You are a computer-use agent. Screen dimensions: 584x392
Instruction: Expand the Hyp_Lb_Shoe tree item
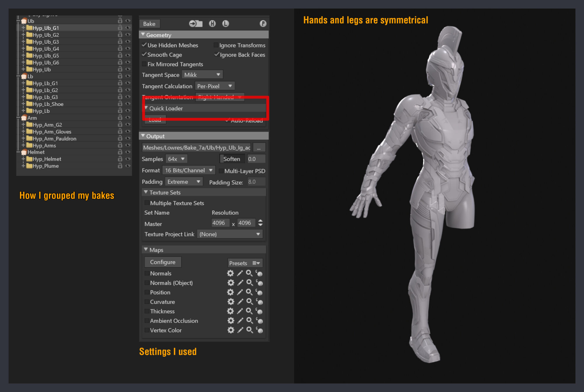pyautogui.click(x=23, y=104)
